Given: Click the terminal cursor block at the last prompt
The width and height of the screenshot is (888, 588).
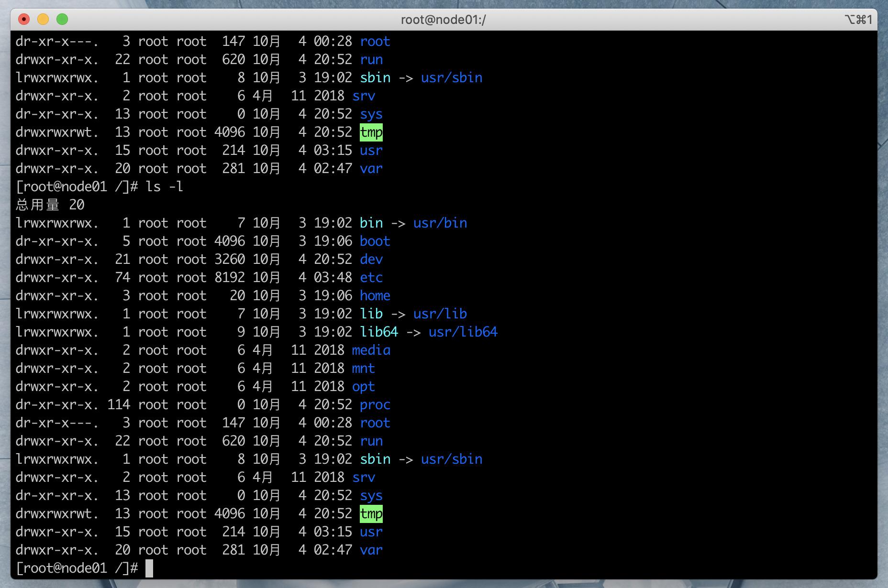Looking at the screenshot, I should click(149, 568).
